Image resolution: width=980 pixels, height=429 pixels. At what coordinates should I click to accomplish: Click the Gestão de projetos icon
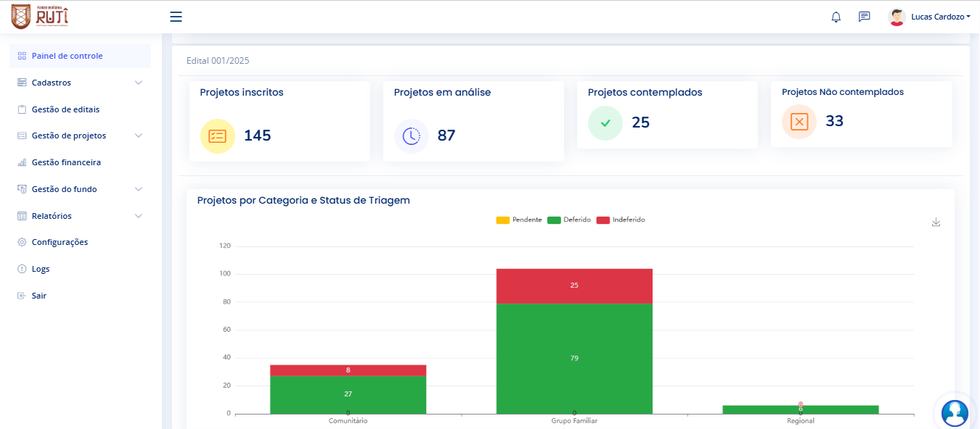[22, 136]
